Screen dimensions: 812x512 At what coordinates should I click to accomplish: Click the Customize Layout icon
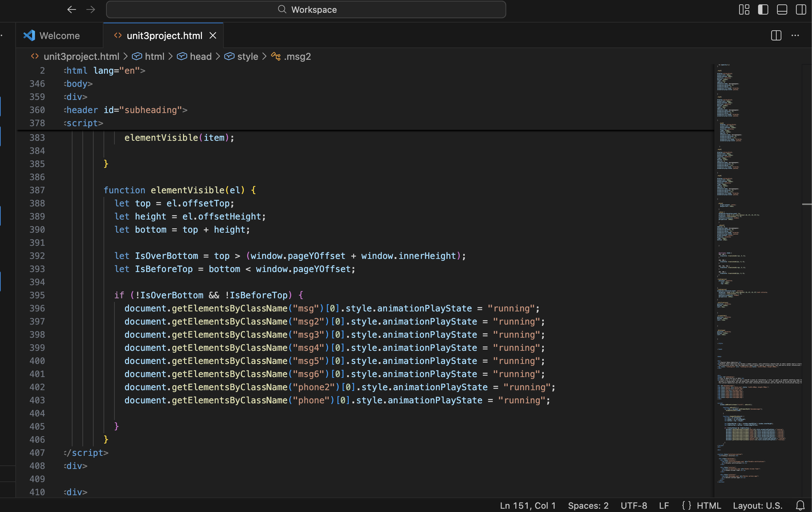(744, 9)
